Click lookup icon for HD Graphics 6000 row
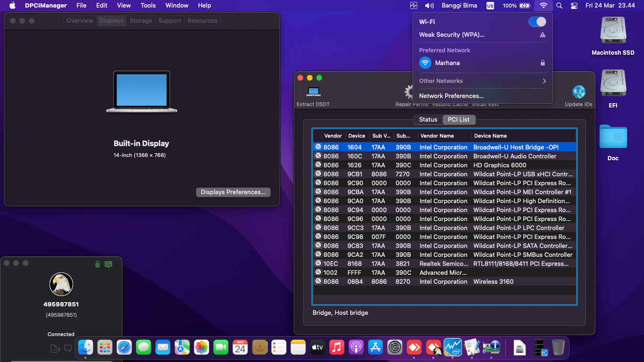The height and width of the screenshot is (362, 644). tap(318, 165)
